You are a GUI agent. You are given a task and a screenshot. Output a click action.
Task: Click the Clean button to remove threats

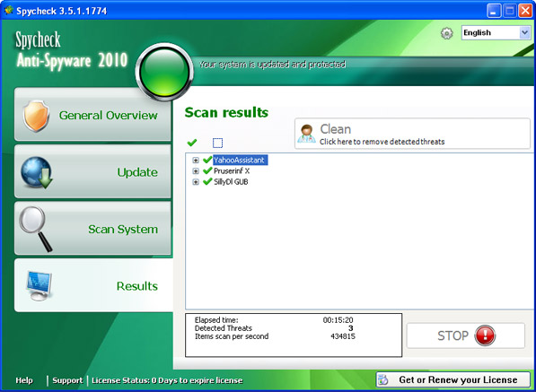coord(412,134)
